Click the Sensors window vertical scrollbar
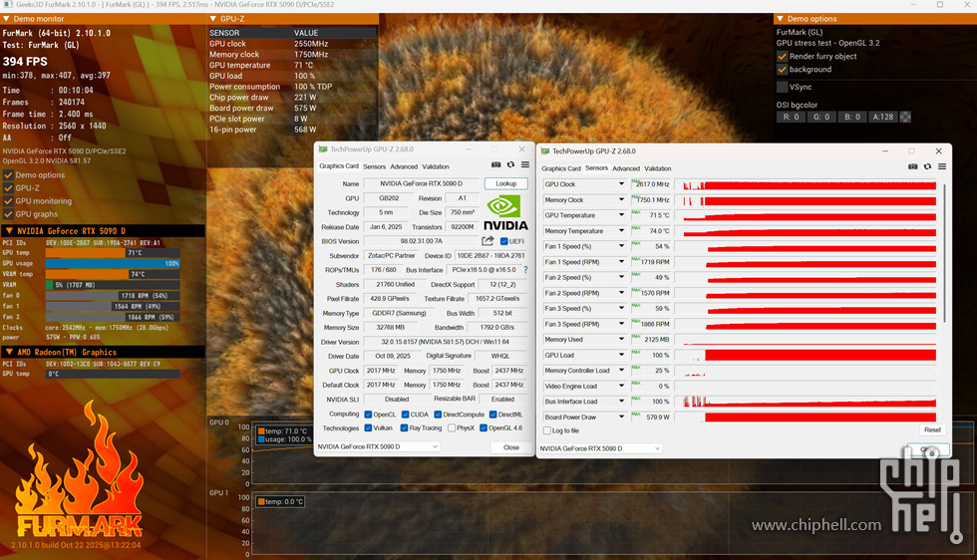Viewport: 977px width, 560px height. coord(945,254)
